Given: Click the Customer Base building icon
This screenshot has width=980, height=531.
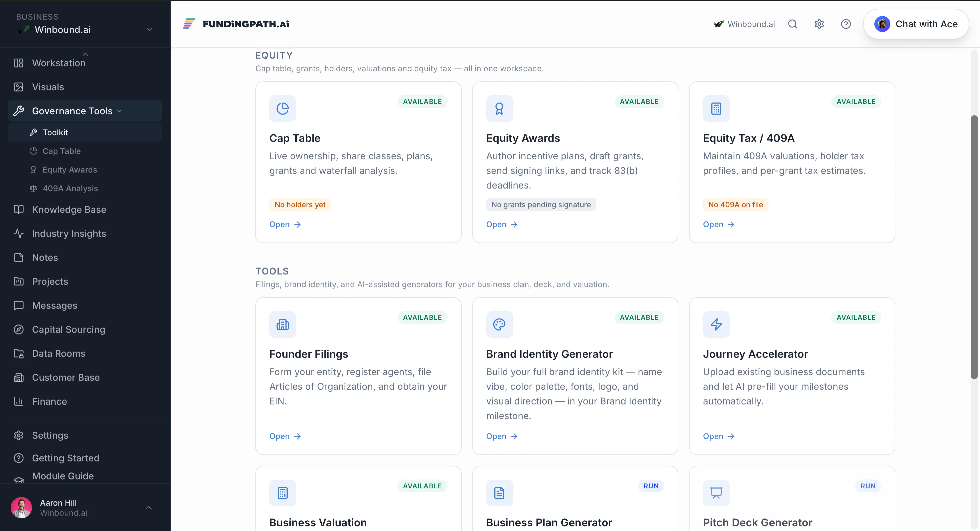Looking at the screenshot, I should [19, 377].
